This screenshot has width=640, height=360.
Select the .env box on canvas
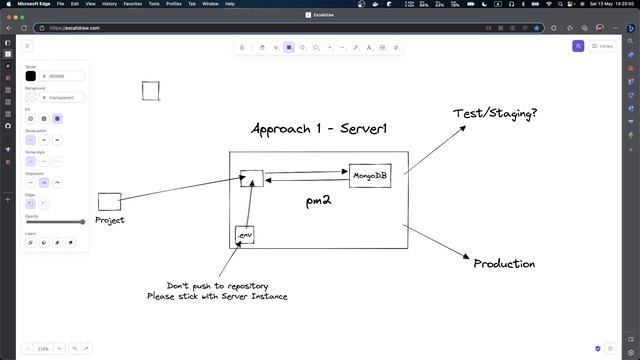tap(244, 235)
